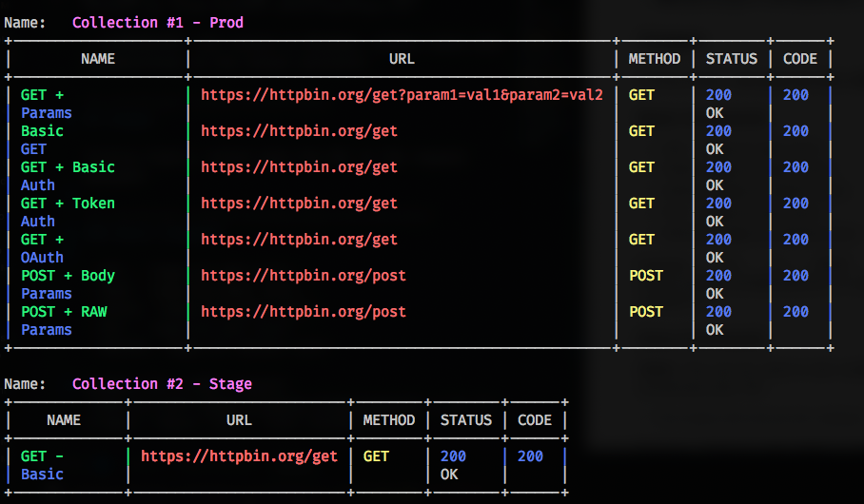This screenshot has height=504, width=864.
Task: Click the 200 code in GET + Token Auth row
Action: [795, 204]
